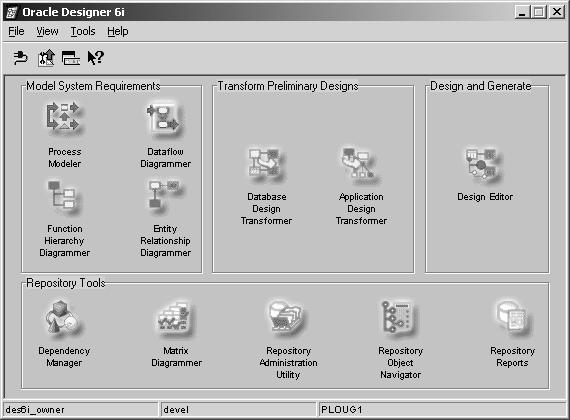
Task: Click the Database Design Transformer label
Action: (266, 208)
